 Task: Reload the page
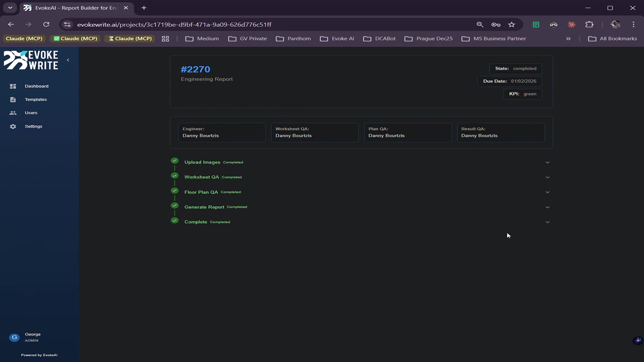click(46, 24)
